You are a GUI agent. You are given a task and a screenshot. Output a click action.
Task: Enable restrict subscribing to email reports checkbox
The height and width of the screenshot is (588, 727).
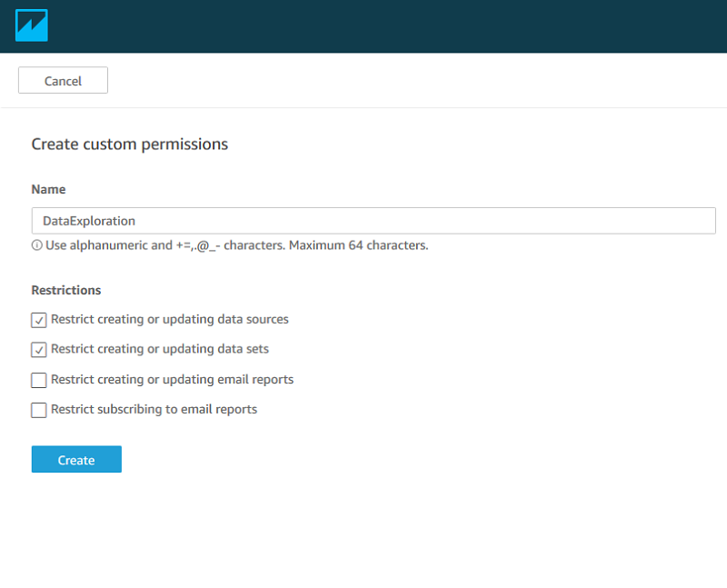click(39, 410)
